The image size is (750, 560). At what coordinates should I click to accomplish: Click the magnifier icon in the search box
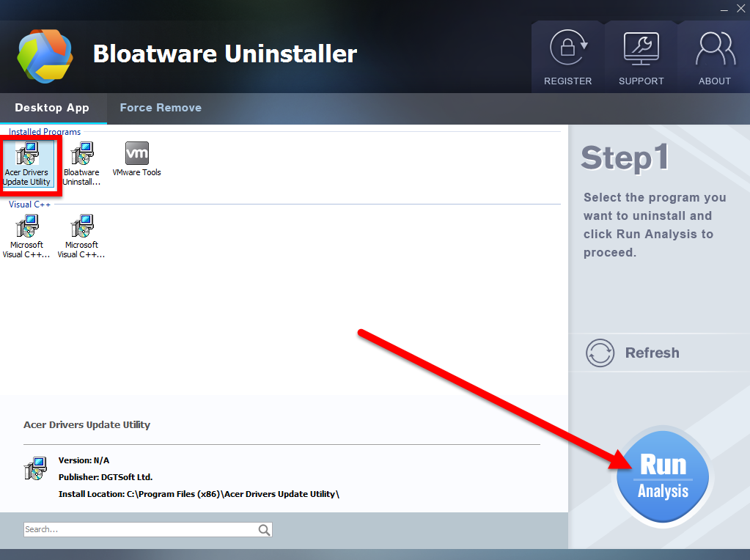(x=264, y=529)
